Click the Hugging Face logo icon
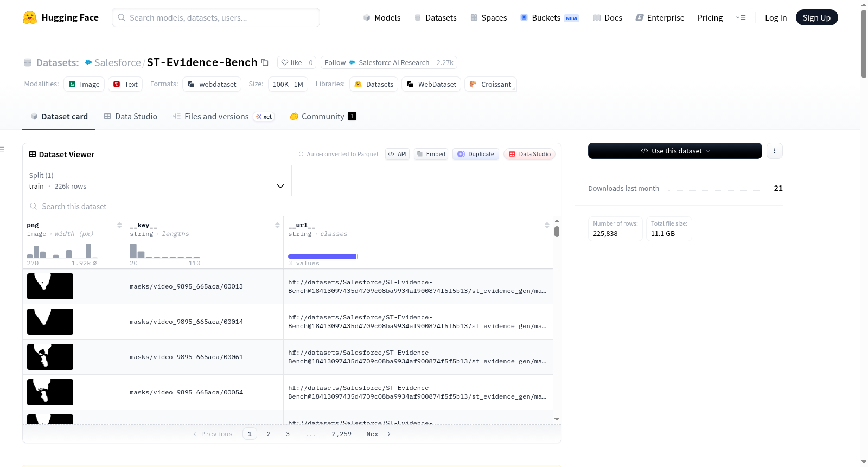The height and width of the screenshot is (467, 868). click(30, 17)
